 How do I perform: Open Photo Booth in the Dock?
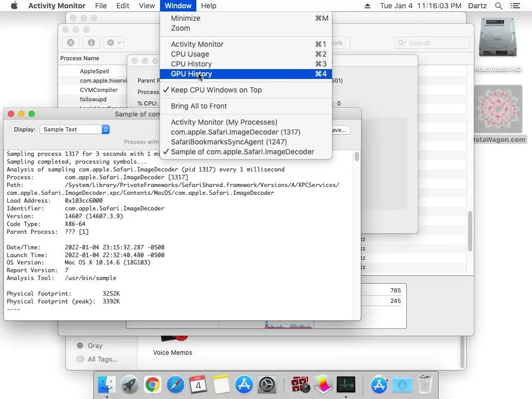click(300, 385)
